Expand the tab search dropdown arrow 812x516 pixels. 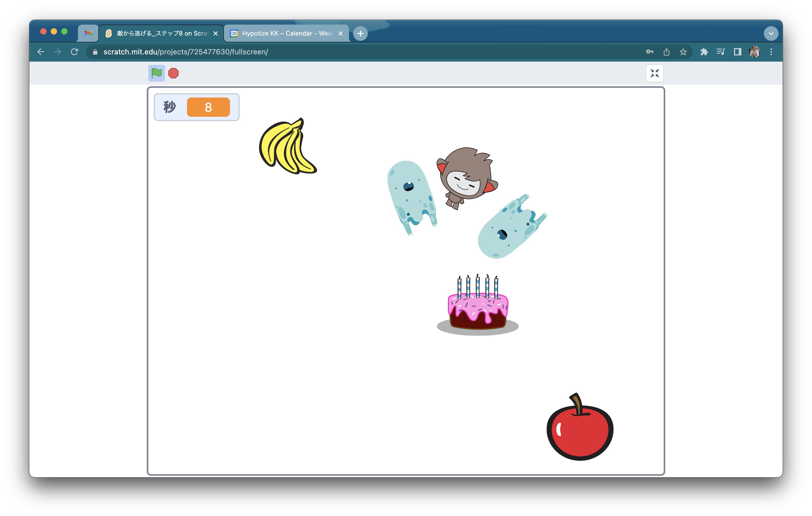770,33
